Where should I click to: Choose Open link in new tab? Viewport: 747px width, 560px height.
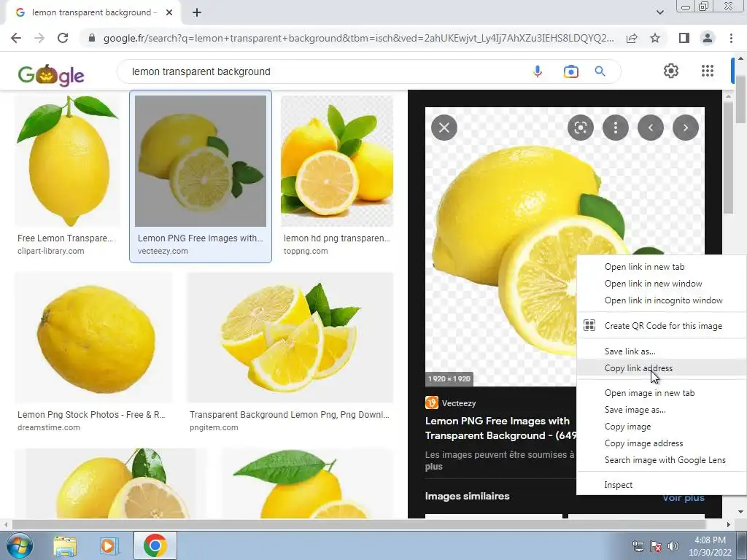click(x=661, y=267)
